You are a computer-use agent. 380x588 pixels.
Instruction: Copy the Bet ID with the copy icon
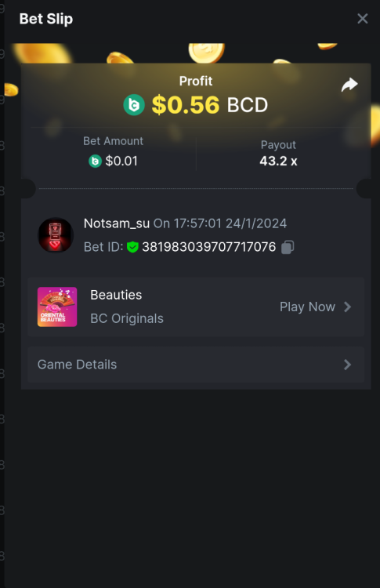tap(288, 247)
